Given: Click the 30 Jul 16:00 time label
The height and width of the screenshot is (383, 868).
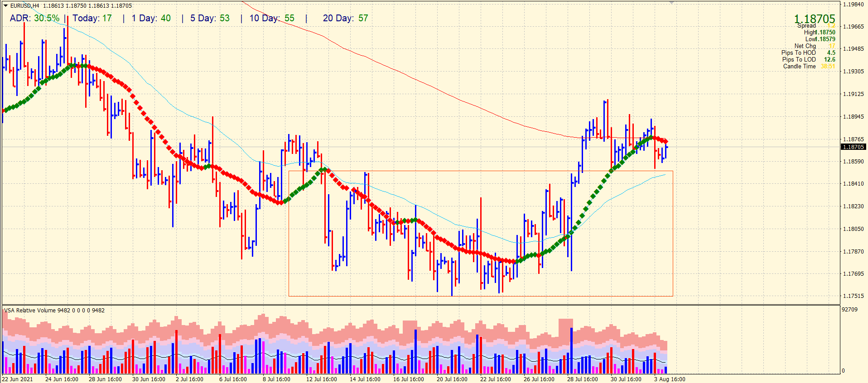Looking at the screenshot, I should pos(626,379).
